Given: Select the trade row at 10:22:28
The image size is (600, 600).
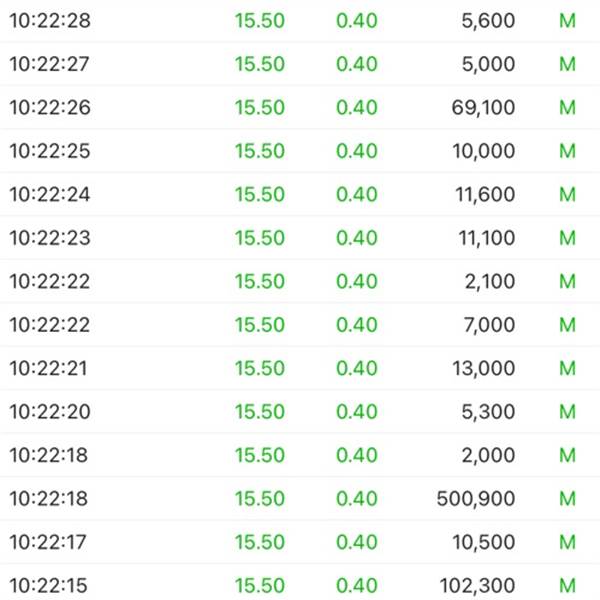Looking at the screenshot, I should 300,21.
